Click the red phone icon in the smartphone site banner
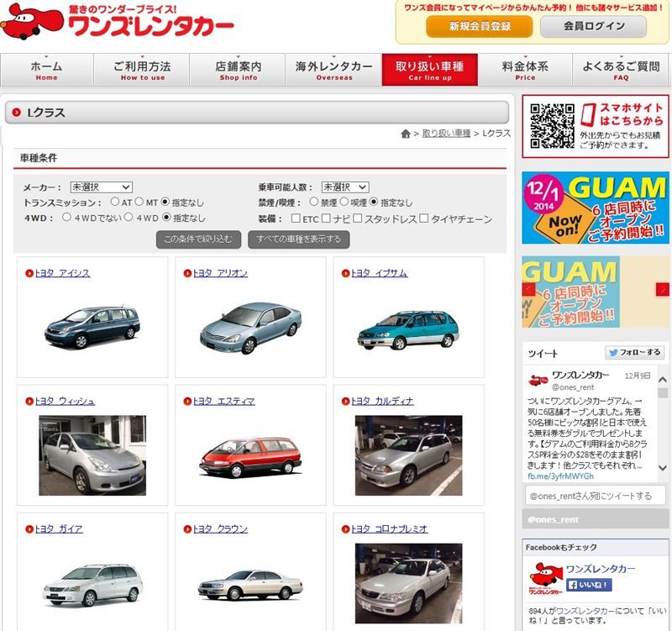 pyautogui.click(x=588, y=115)
